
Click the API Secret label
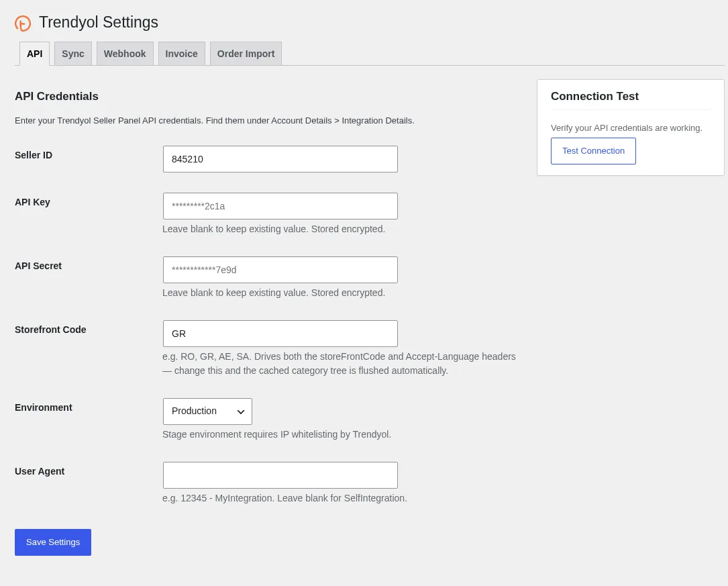(38, 266)
